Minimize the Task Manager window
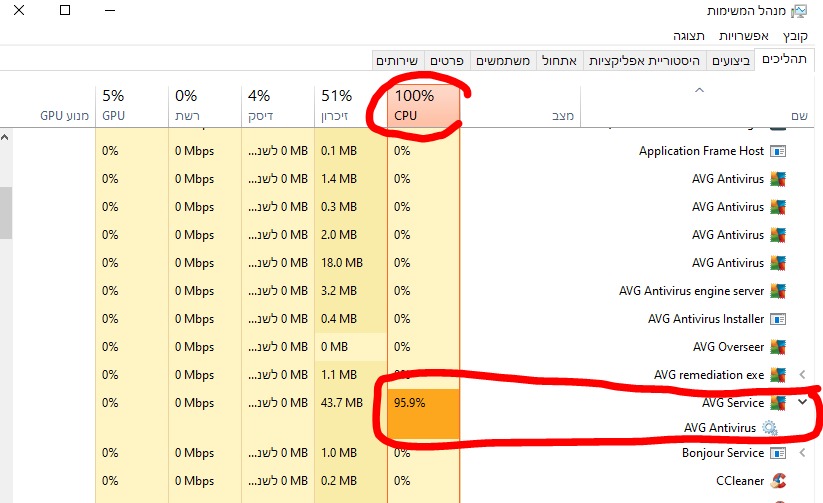The height and width of the screenshot is (503, 823). coord(110,10)
